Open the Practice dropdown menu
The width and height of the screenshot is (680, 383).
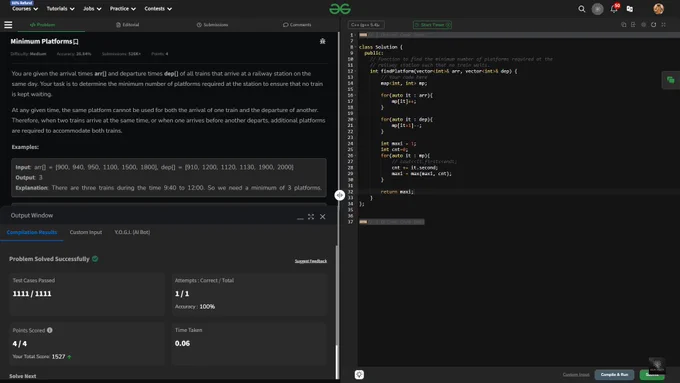click(123, 9)
